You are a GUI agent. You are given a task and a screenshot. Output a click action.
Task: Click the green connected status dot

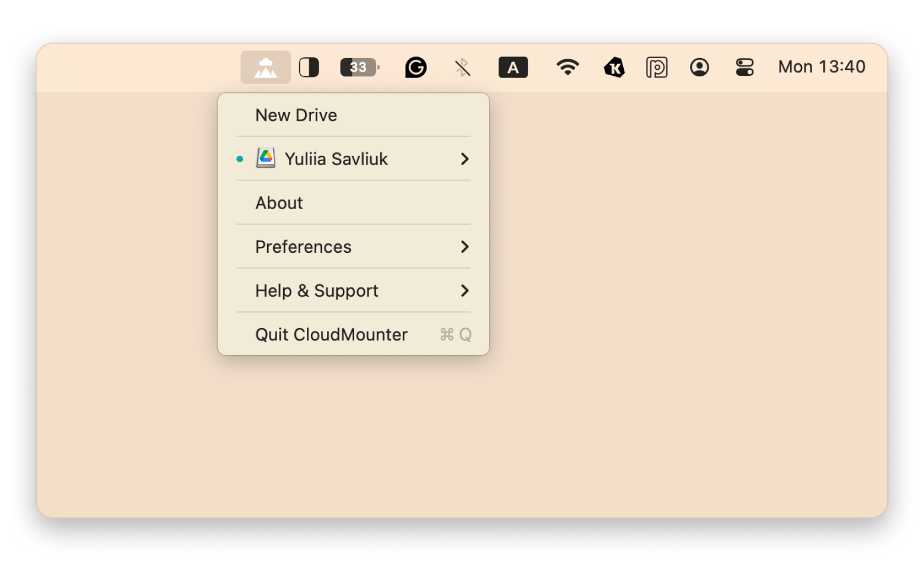point(240,159)
